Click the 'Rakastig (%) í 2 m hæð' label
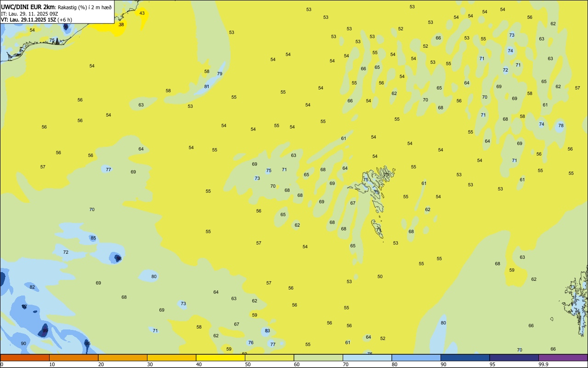 (85, 7)
